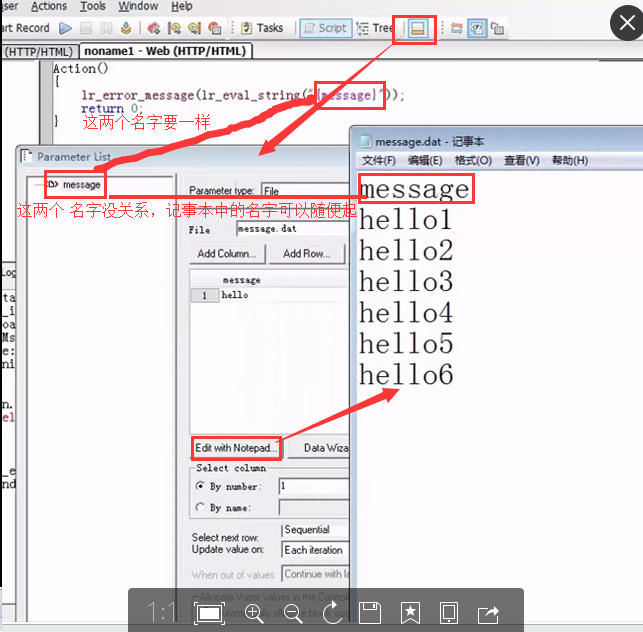The height and width of the screenshot is (632, 643).
Task: Open the Parameter type dropdown
Action: (306, 191)
